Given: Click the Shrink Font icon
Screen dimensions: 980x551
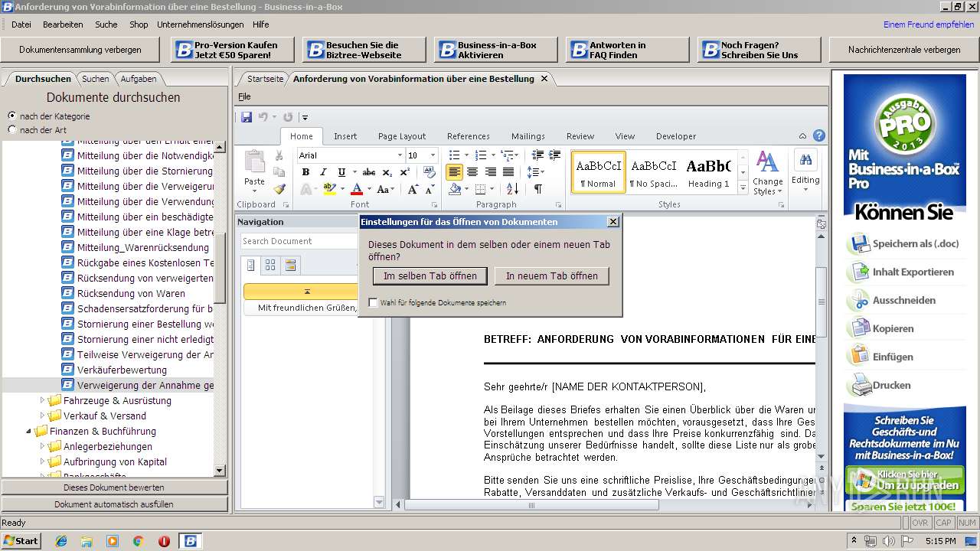Looking at the screenshot, I should [x=431, y=189].
